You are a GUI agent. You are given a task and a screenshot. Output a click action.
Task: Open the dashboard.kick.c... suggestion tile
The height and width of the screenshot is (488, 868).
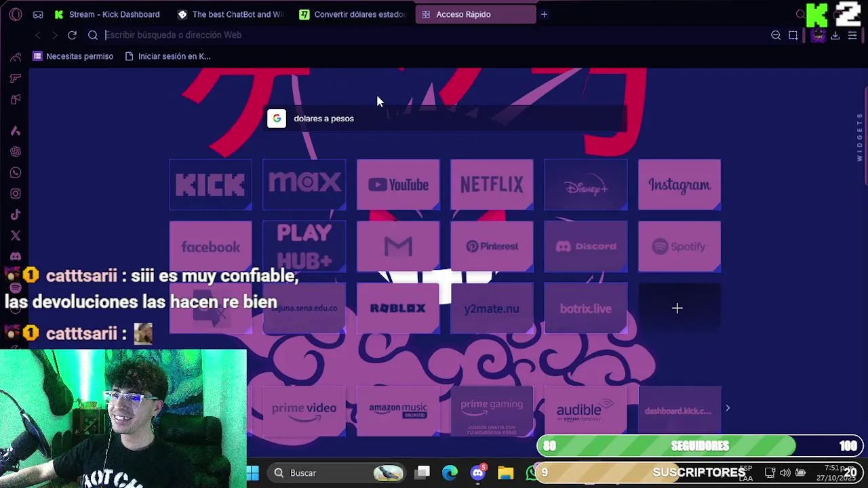pos(678,410)
